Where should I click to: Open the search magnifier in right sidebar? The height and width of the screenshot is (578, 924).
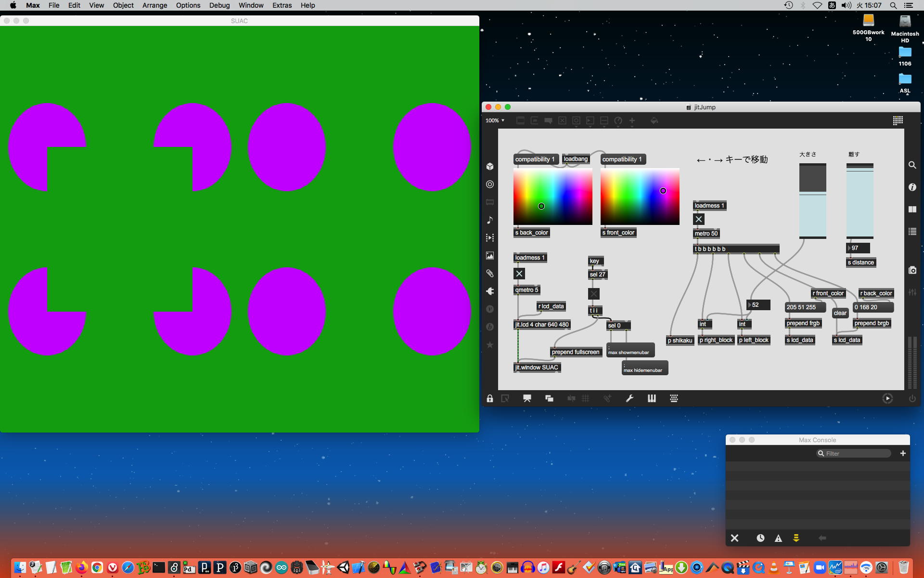coord(912,165)
